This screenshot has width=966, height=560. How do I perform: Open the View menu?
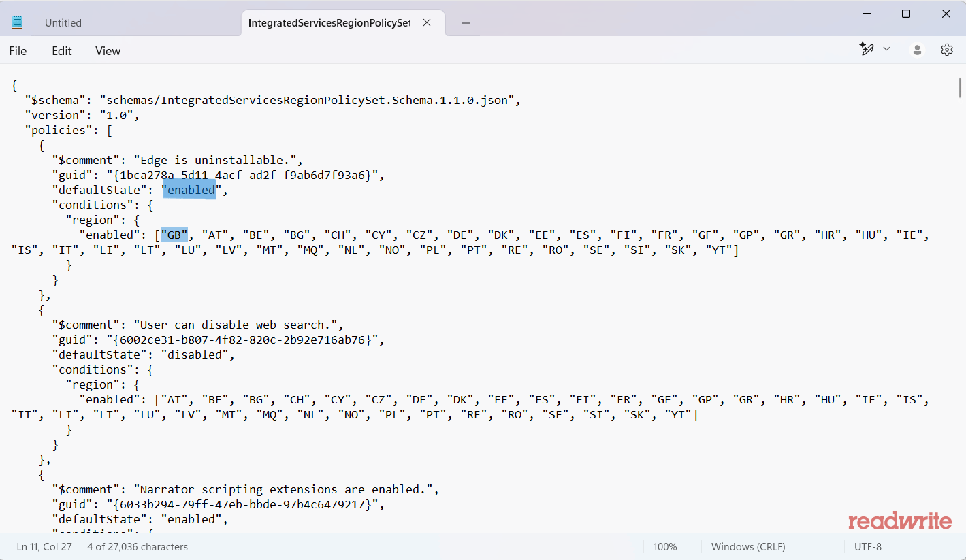point(108,51)
